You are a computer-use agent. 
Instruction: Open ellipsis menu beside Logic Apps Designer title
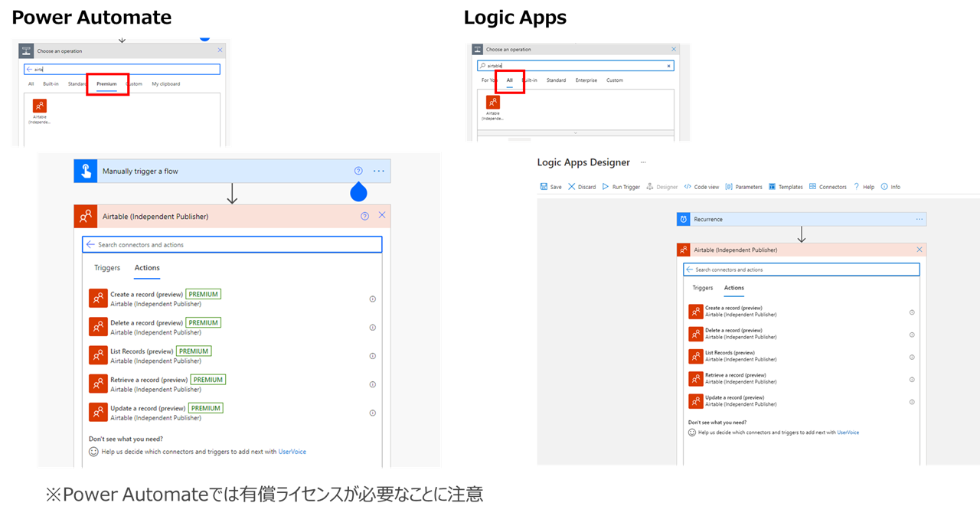click(x=643, y=162)
